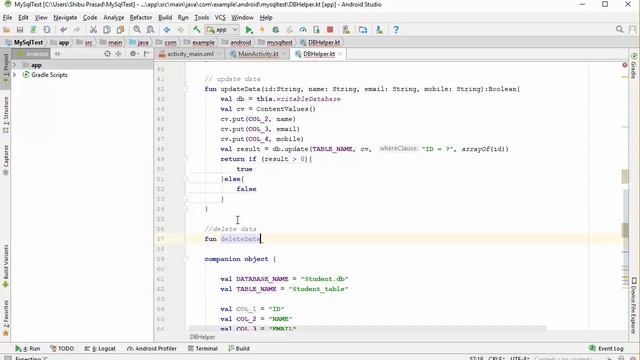Navigate back with the blue left arrow
Image resolution: width=640 pixels, height=360 pixels.
167,30
